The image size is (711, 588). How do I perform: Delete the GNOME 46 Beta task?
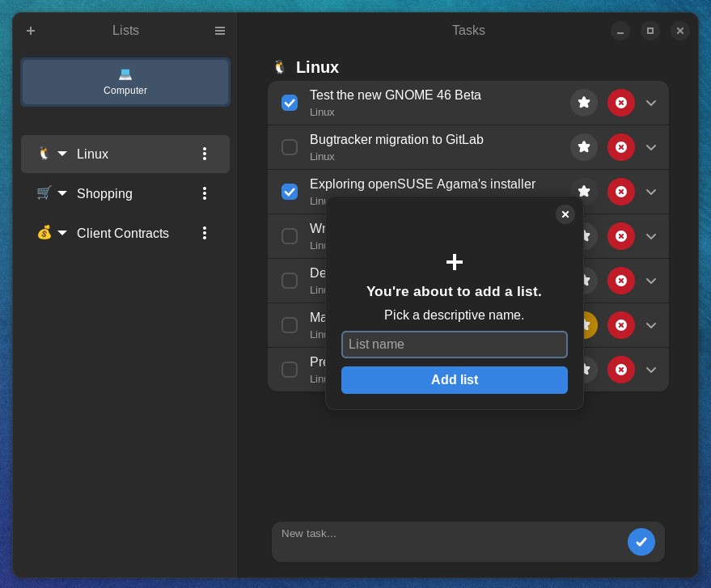pos(621,103)
